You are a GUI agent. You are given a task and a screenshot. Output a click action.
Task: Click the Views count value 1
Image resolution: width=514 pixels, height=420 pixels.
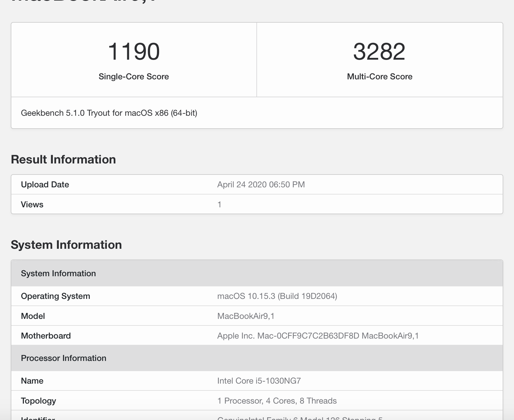click(x=219, y=204)
